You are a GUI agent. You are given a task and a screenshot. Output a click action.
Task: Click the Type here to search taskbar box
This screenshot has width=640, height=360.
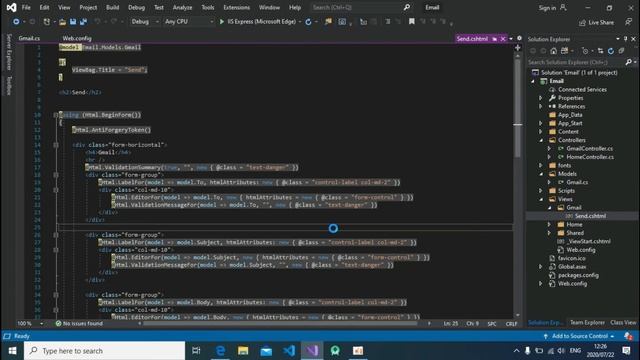point(104,351)
